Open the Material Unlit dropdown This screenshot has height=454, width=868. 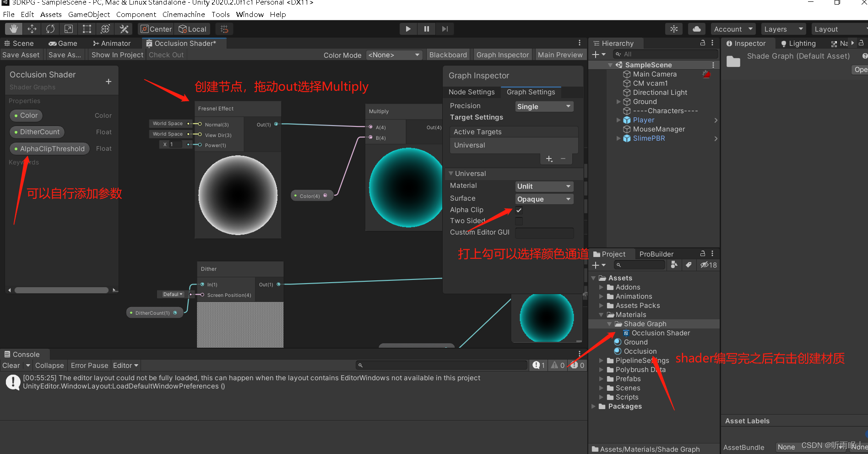pos(544,186)
